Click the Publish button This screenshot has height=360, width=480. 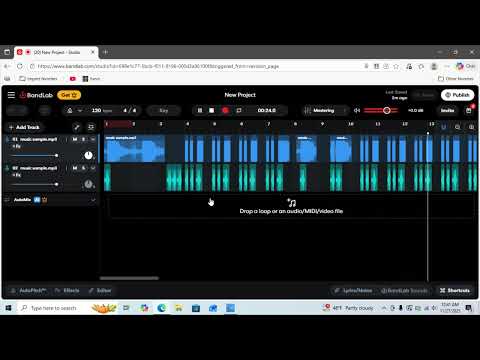pos(457,95)
